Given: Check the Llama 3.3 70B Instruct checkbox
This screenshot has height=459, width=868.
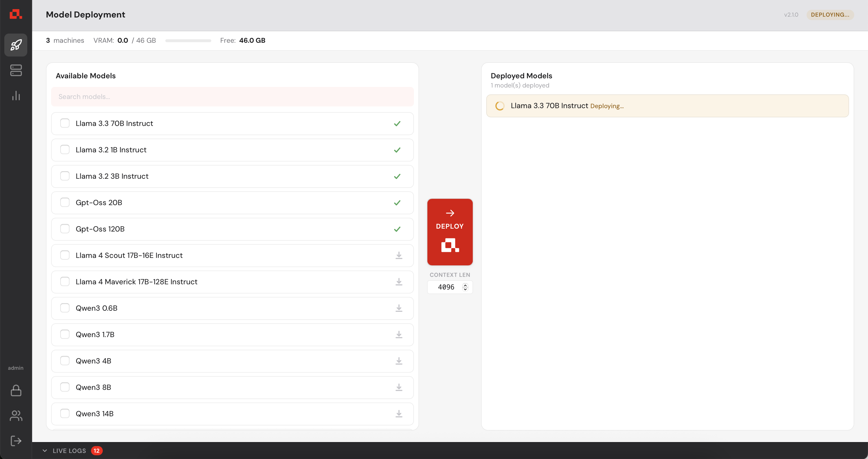Looking at the screenshot, I should (65, 123).
